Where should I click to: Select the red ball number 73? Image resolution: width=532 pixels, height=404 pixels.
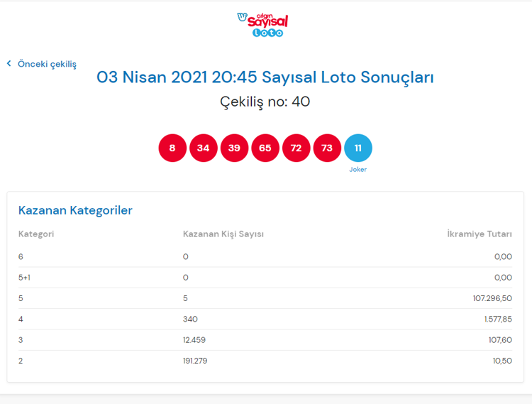pos(327,148)
